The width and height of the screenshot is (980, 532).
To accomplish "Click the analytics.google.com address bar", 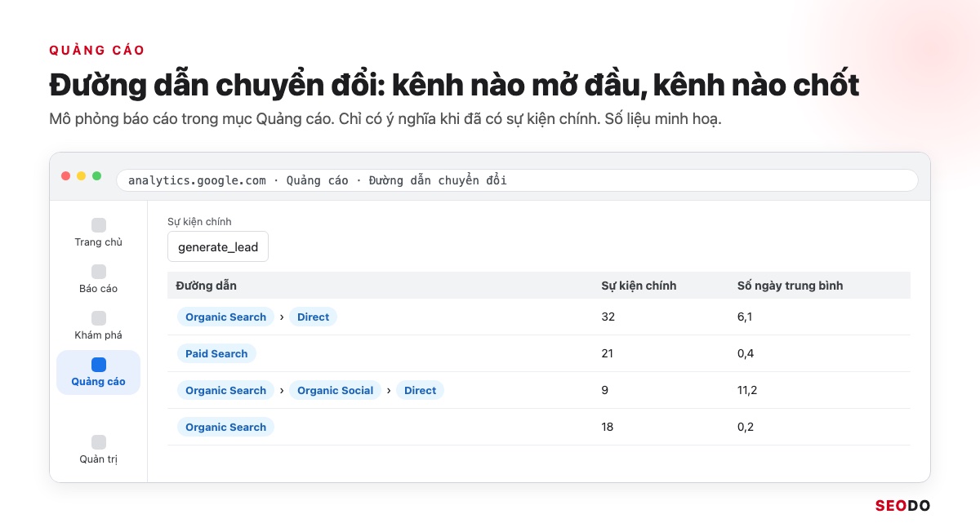I will coord(517,180).
